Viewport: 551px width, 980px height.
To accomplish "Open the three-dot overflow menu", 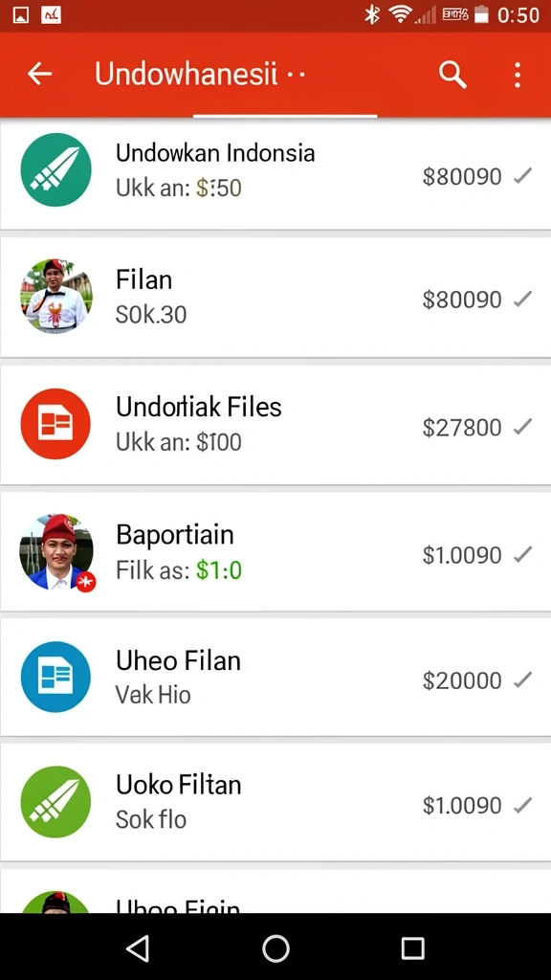I will pyautogui.click(x=518, y=75).
